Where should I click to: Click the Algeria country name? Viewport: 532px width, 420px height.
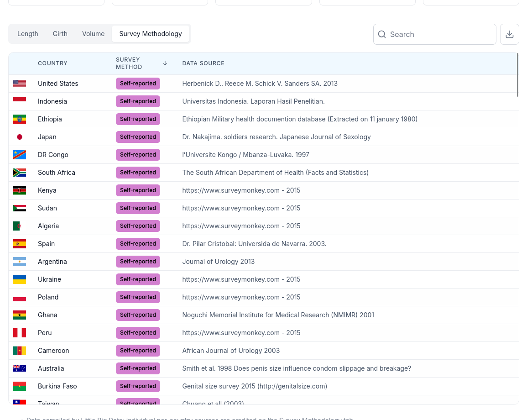pyautogui.click(x=48, y=226)
